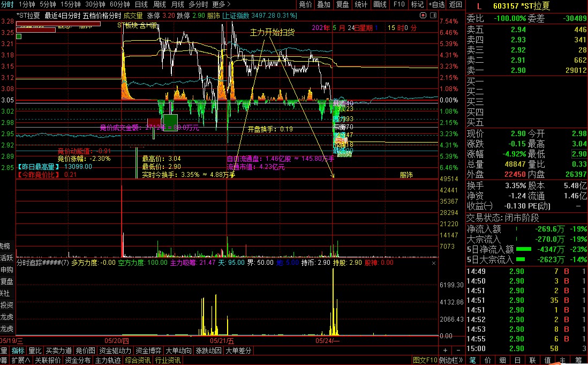Toggle the 指标 indicator view
This screenshot has height=365, width=588.
point(18,351)
